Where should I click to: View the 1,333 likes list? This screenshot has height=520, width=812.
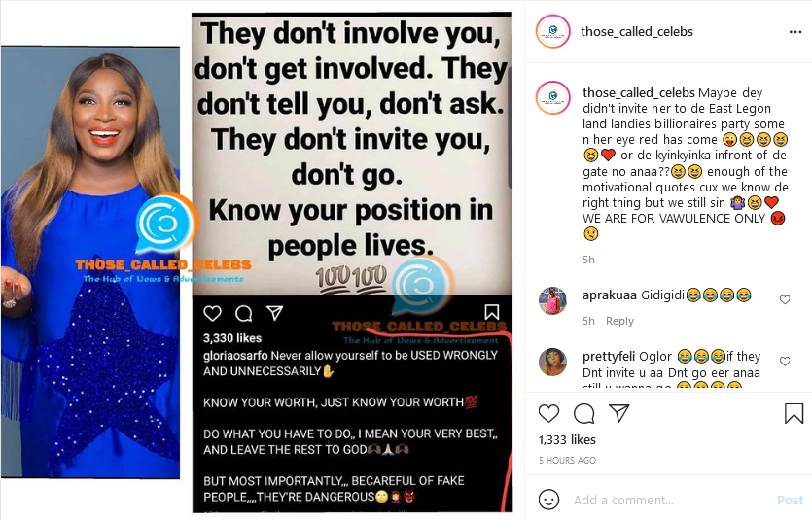click(567, 439)
